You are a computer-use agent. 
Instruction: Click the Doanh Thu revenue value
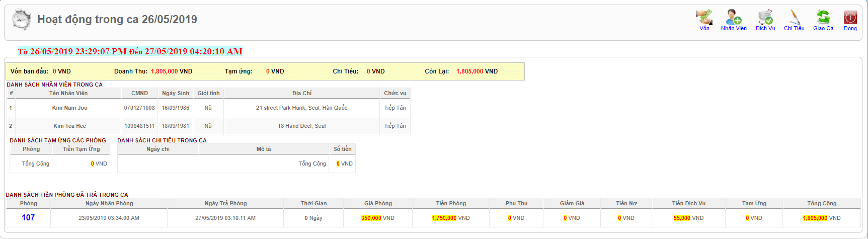coord(165,71)
